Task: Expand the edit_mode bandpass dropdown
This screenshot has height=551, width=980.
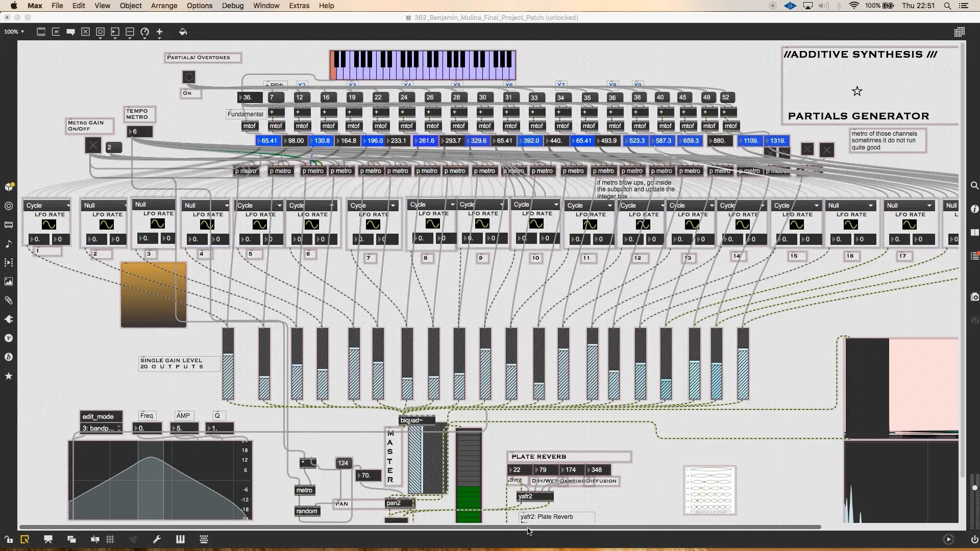Action: tap(100, 429)
